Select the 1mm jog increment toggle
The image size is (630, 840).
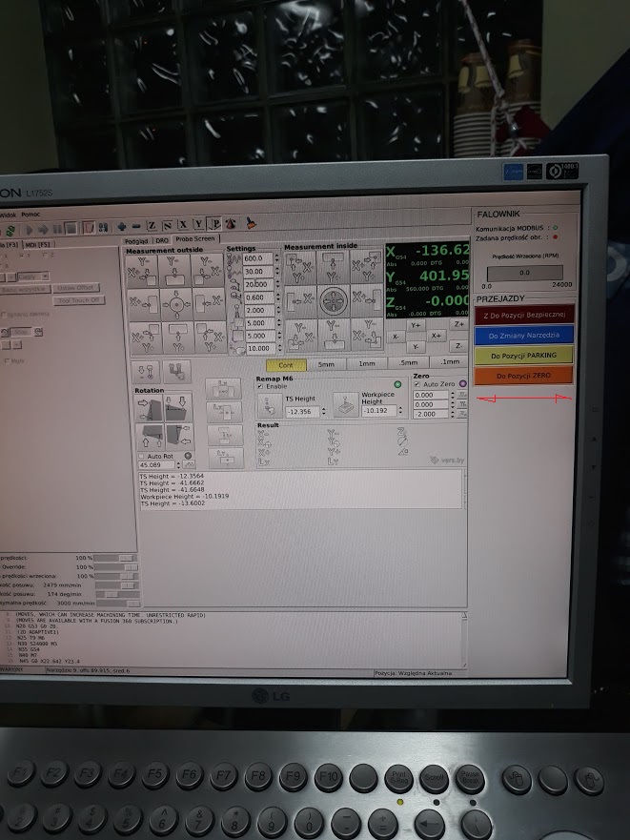pyautogui.click(x=366, y=363)
